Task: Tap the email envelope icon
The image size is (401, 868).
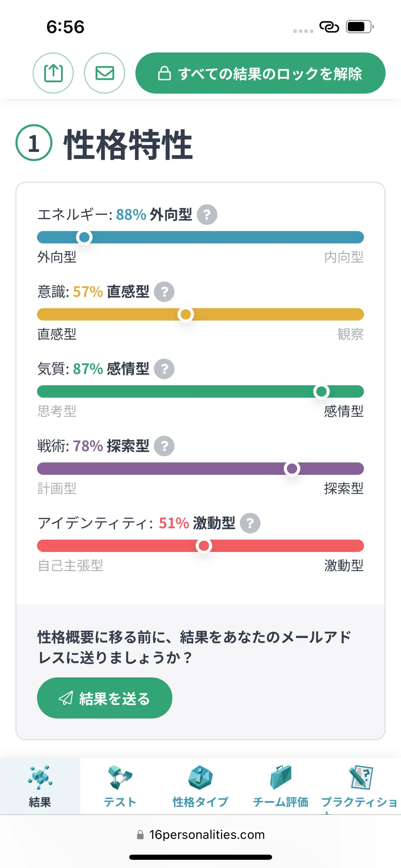Action: tap(105, 73)
